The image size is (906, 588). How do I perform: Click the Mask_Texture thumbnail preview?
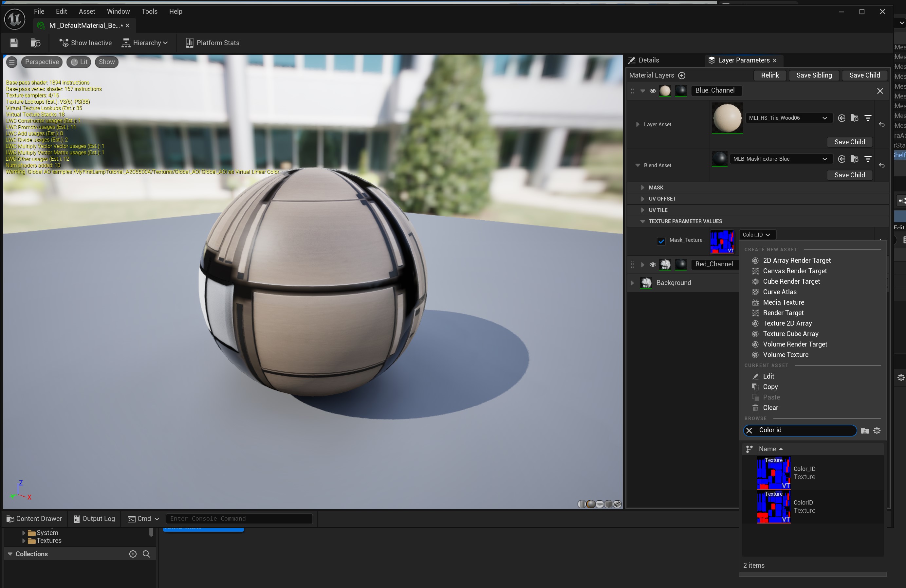(x=722, y=241)
